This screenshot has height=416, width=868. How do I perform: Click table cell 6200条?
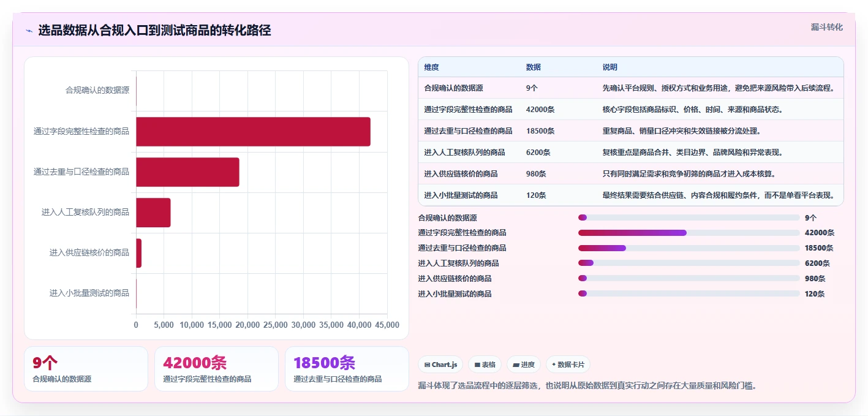[538, 153]
